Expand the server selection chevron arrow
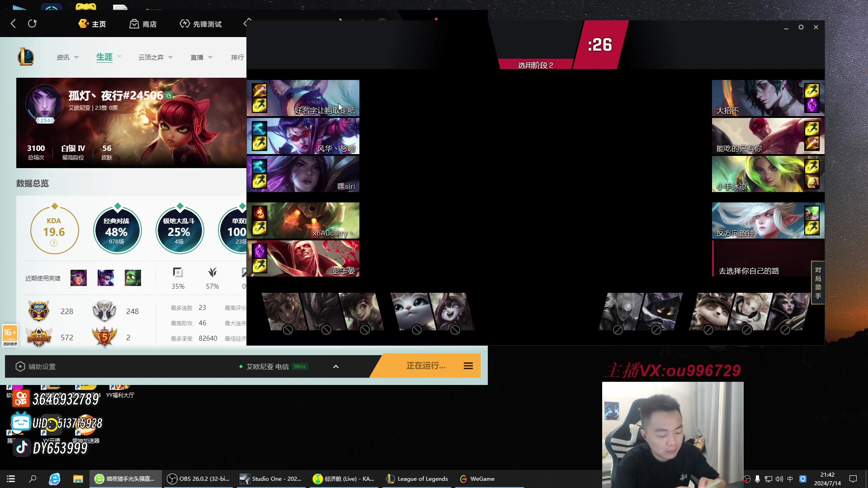Viewport: 868px width, 488px height. 336,366
